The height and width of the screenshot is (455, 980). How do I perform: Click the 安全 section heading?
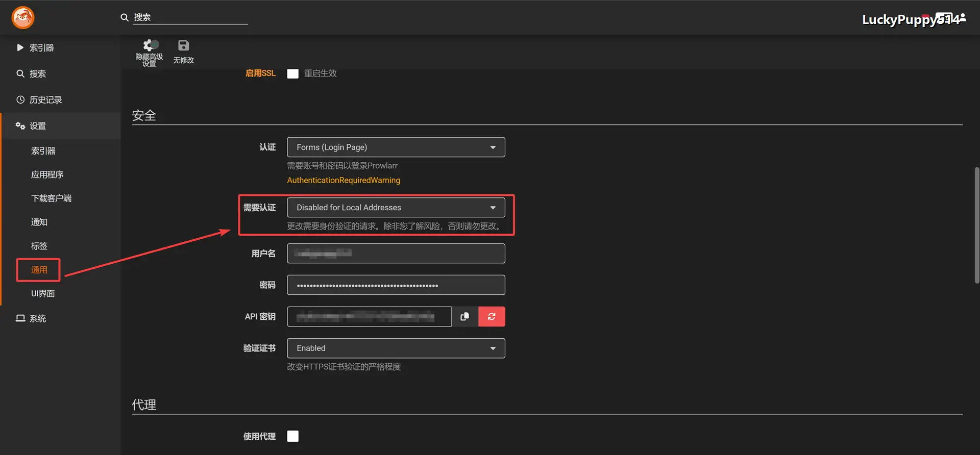[144, 115]
